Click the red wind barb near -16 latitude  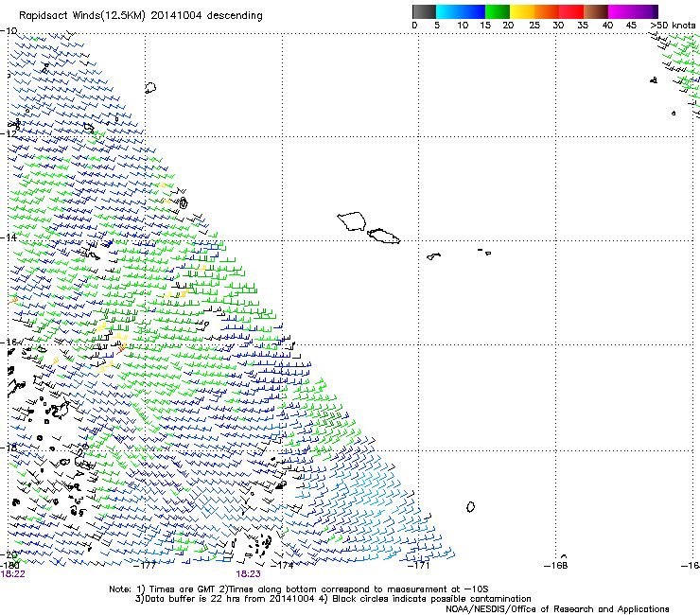coord(120,350)
